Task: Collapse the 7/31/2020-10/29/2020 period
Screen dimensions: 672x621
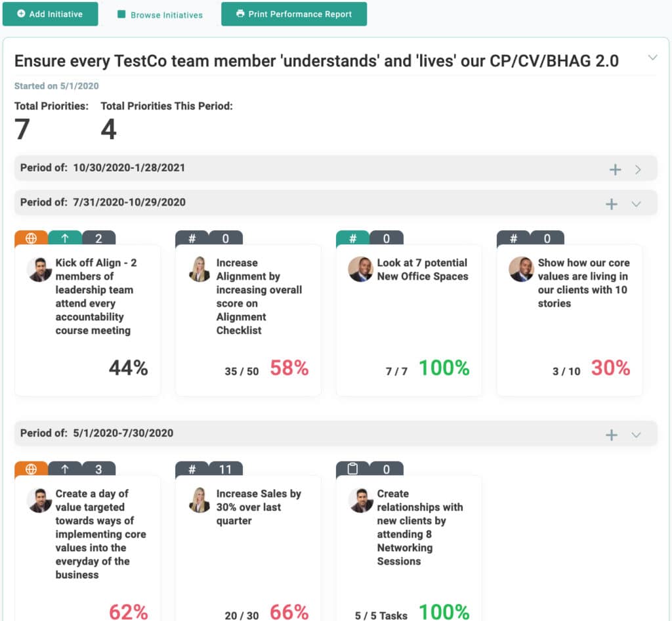Action: click(x=634, y=203)
